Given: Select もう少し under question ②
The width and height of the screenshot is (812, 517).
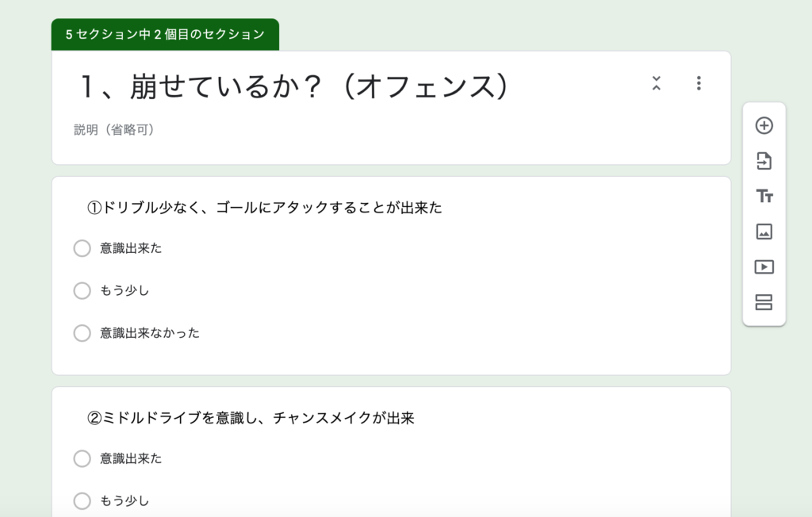Looking at the screenshot, I should pyautogui.click(x=82, y=501).
